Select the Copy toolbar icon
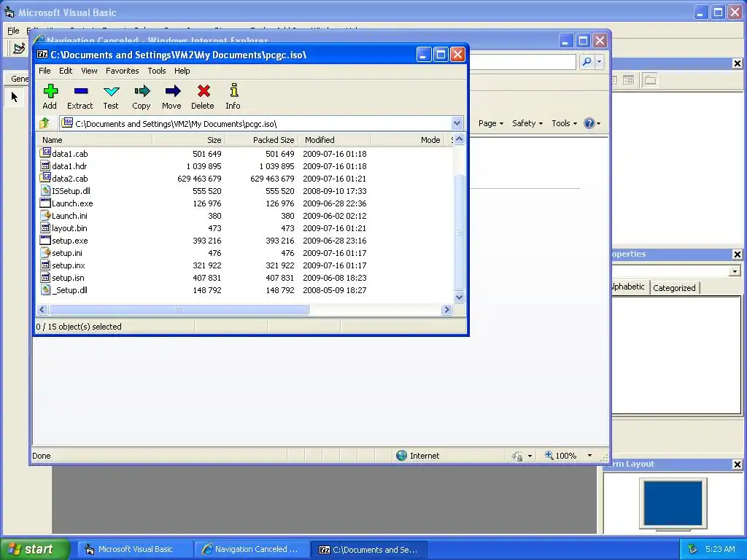The width and height of the screenshot is (747, 560). tap(141, 97)
